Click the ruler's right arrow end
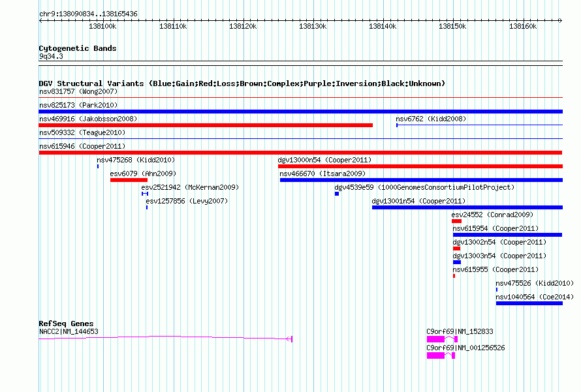Viewport: 581px width, 392px height. pyautogui.click(x=560, y=20)
